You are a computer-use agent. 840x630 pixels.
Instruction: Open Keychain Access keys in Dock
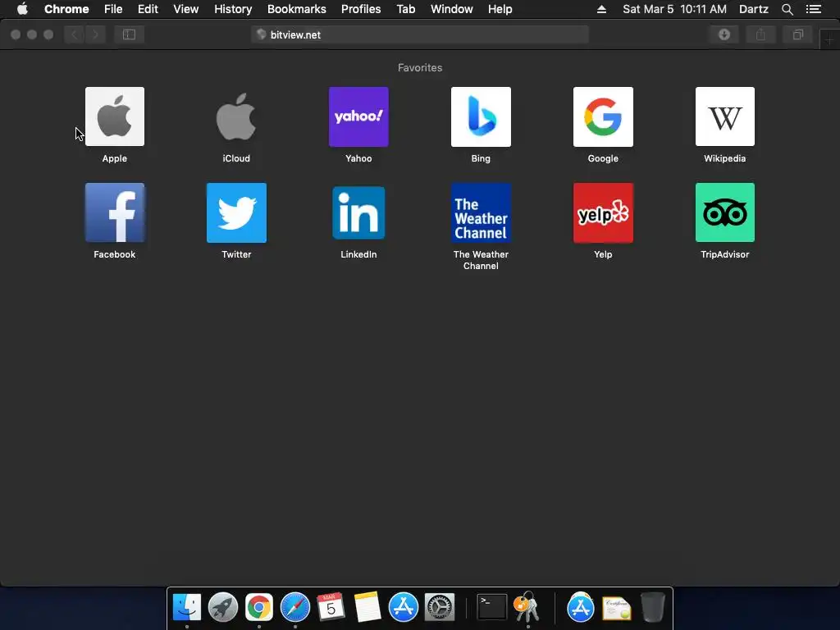[x=527, y=607]
